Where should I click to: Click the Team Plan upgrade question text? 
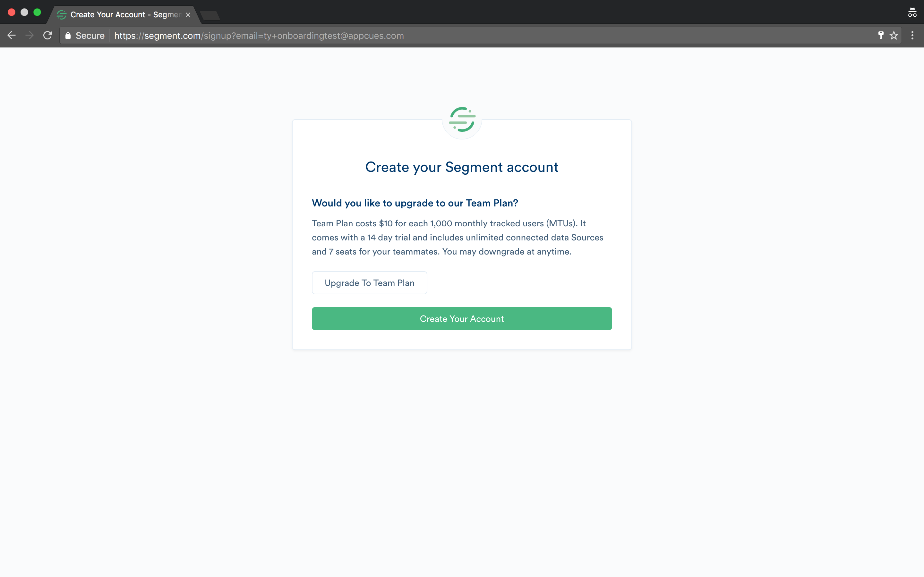(x=415, y=203)
